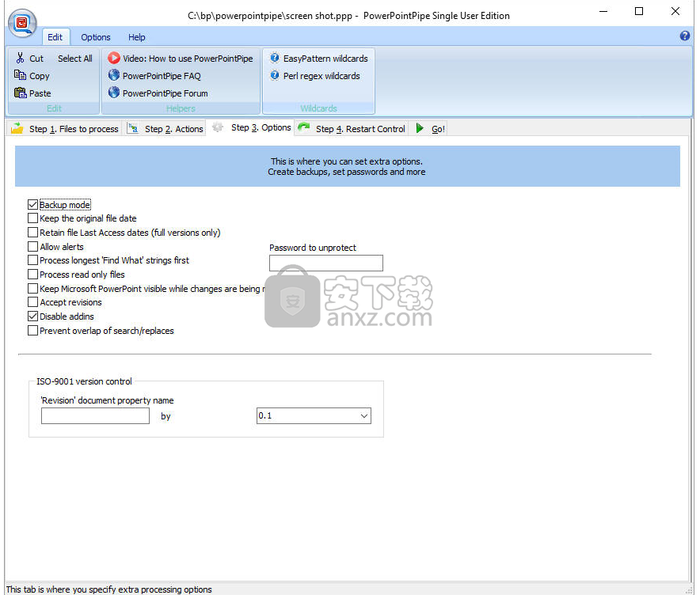Click the Copy pages icon
This screenshot has height=595, width=700.
20,75
